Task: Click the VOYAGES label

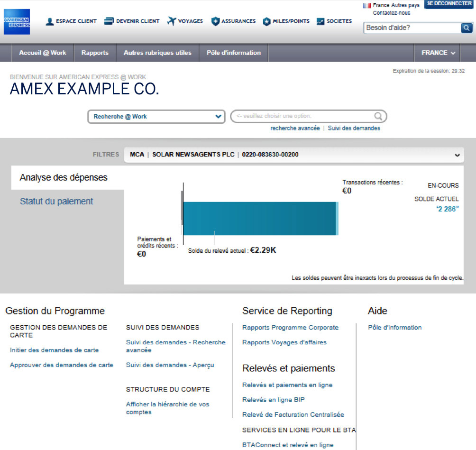Action: (x=190, y=21)
